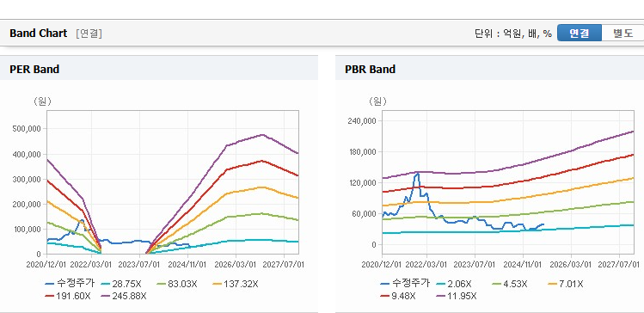Toggle 11.95X legend entry in PBR Band
The width and height of the screenshot is (644, 313).
[457, 296]
